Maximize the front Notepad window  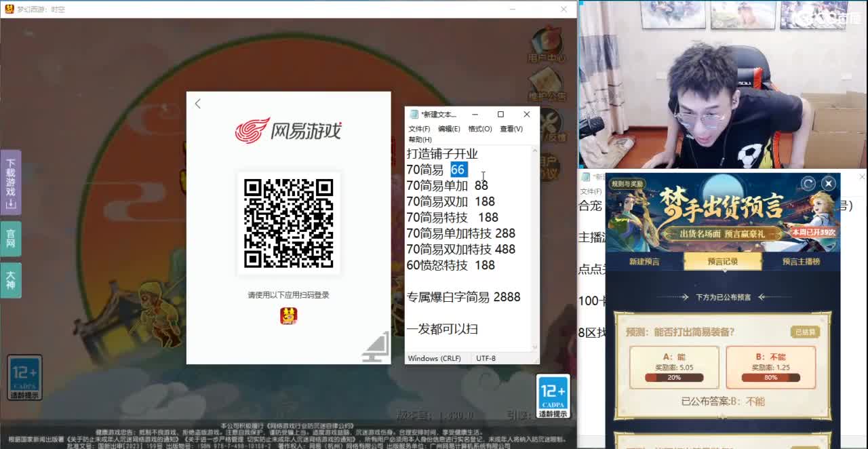click(500, 114)
